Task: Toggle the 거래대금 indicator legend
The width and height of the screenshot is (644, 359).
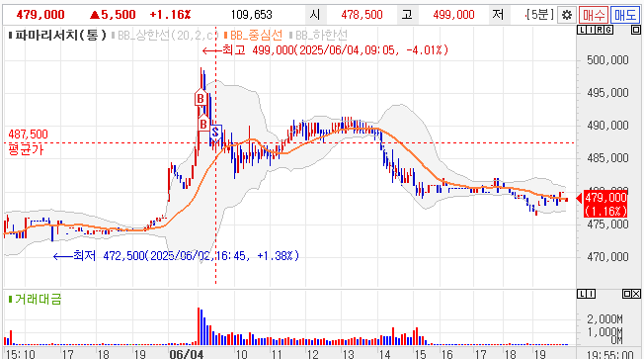Action: pyautogui.click(x=35, y=299)
